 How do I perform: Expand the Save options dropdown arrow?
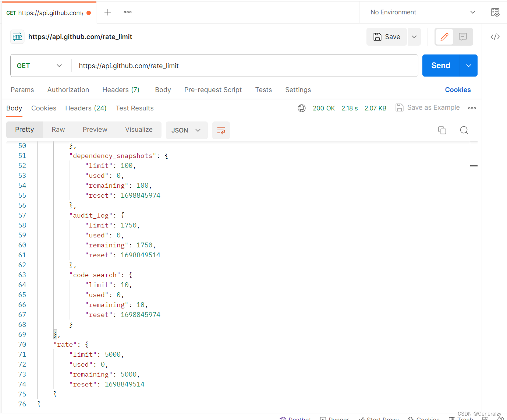[414, 37]
